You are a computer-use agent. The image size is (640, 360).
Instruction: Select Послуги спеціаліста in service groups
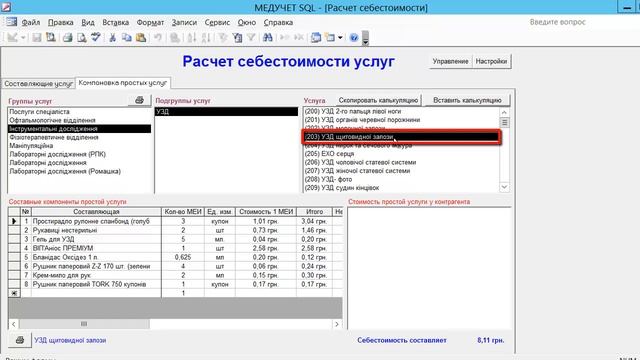pos(80,111)
